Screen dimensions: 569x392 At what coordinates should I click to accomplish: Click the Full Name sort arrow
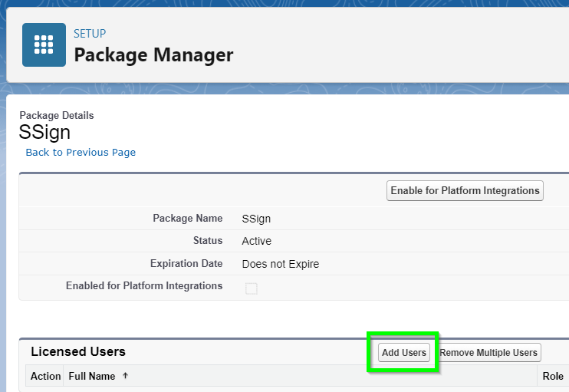click(x=125, y=376)
